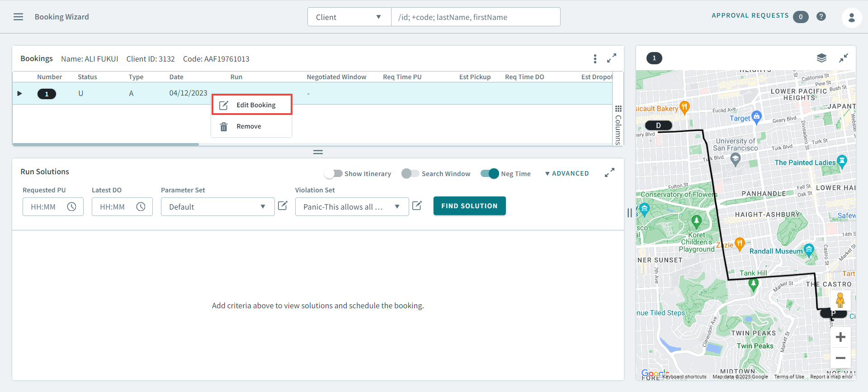868x392 pixels.
Task: Click the Number column header
Action: point(49,77)
